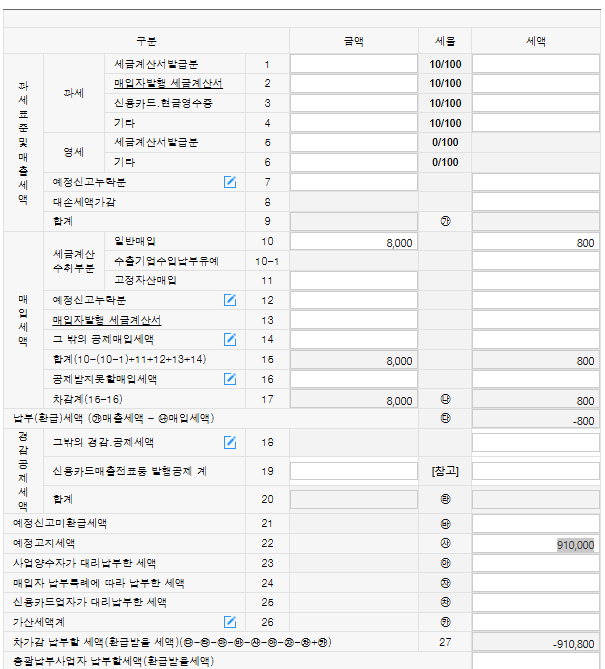Open edit icon beside 그 밖의 공제매입세액
Image resolution: width=605 pixels, height=669 pixels.
(x=230, y=339)
